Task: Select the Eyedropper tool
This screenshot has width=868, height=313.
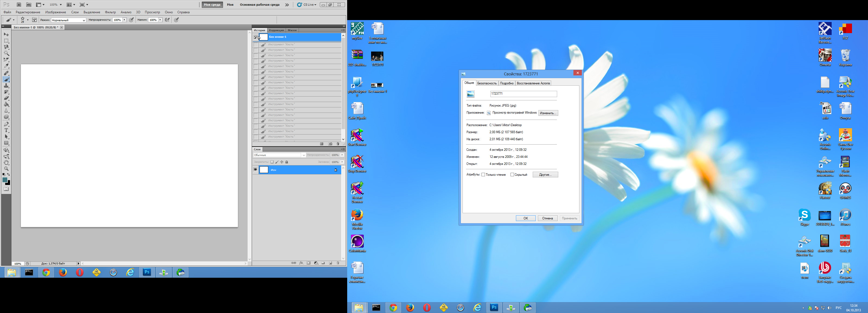Action: point(6,66)
